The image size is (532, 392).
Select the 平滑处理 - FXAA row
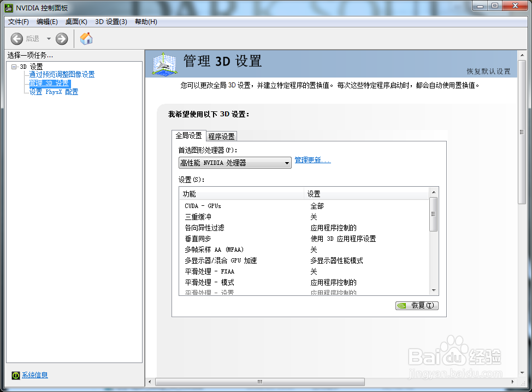point(304,271)
